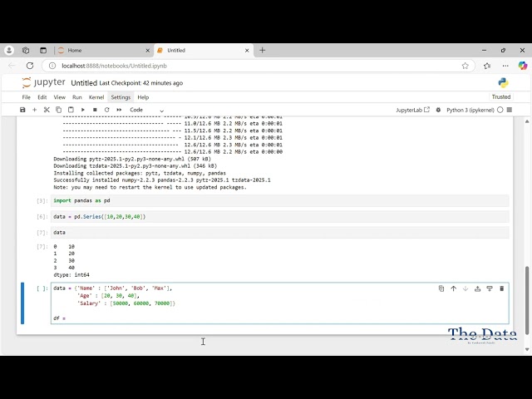532x399 pixels.
Task: Reload the page with the refresh icon
Action: tap(30, 66)
